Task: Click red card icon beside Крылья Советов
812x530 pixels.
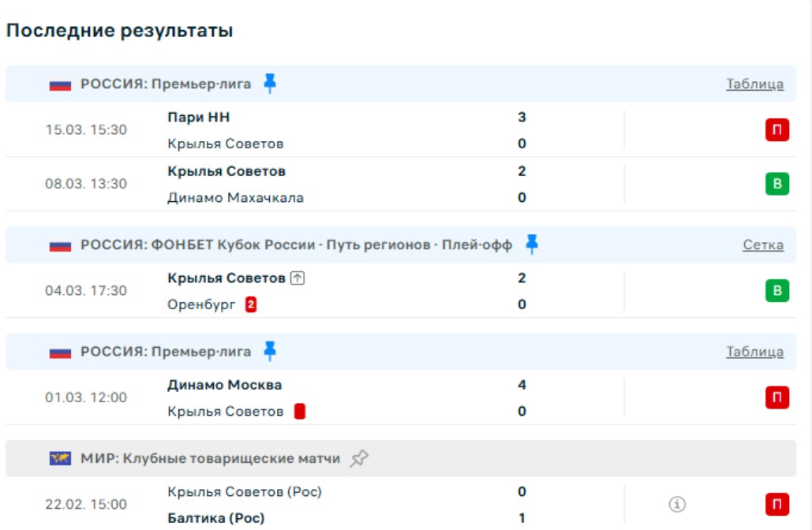Action: pyautogui.click(x=299, y=412)
